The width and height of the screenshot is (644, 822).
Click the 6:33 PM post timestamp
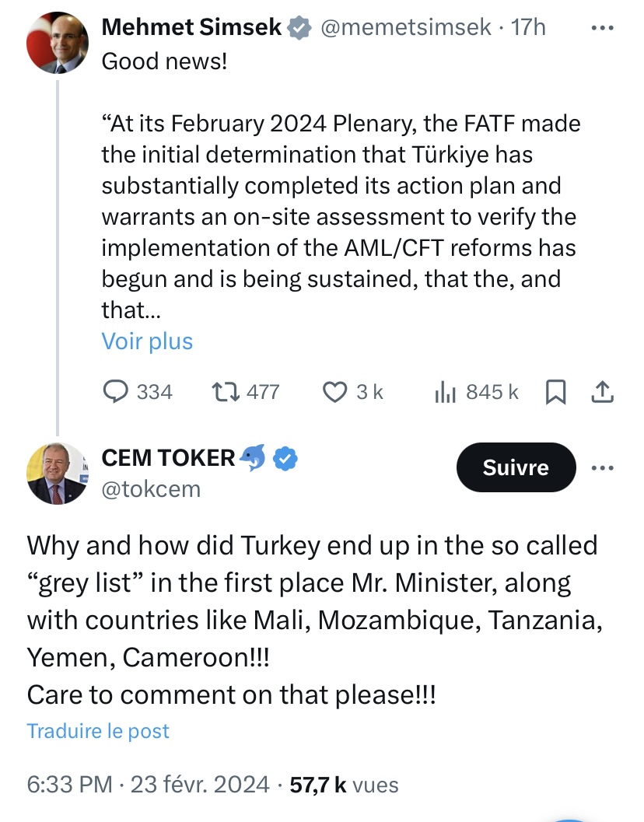click(70, 785)
